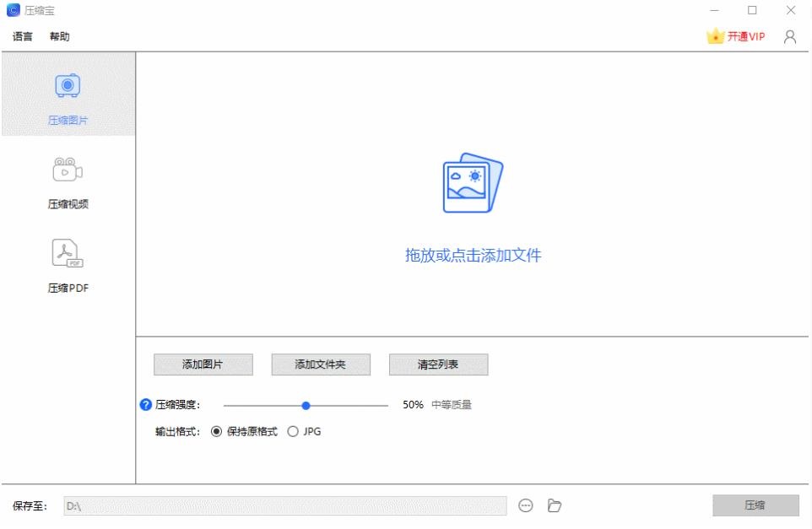This screenshot has height=529, width=812.
Task: Select the 压缩图片 image compression tool
Action: 68,93
